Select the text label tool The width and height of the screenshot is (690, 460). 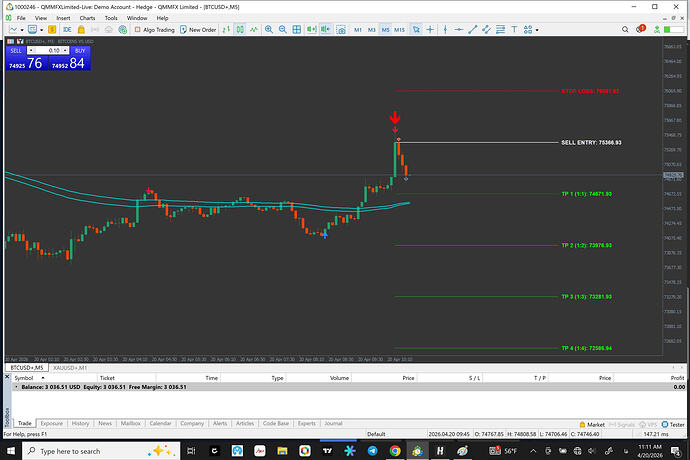pyautogui.click(x=514, y=29)
